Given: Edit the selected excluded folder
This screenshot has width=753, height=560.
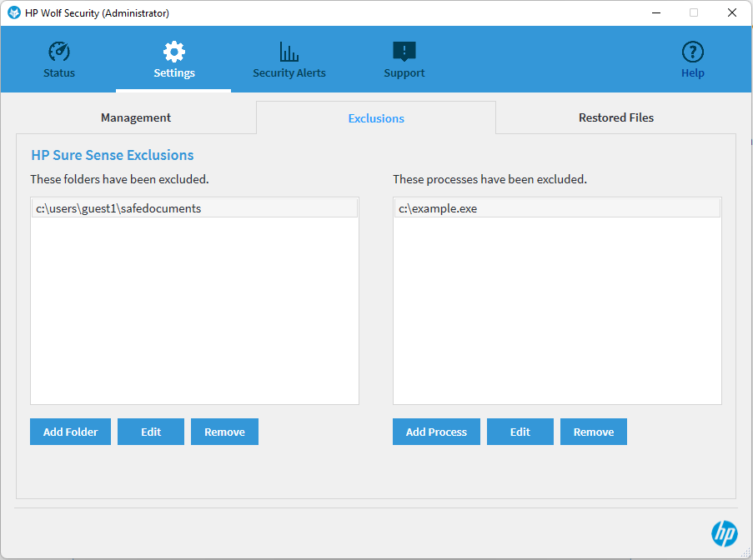Looking at the screenshot, I should (151, 432).
